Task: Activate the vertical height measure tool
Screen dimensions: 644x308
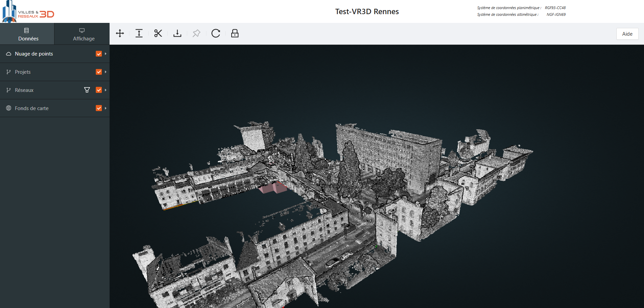Action: pos(139,33)
